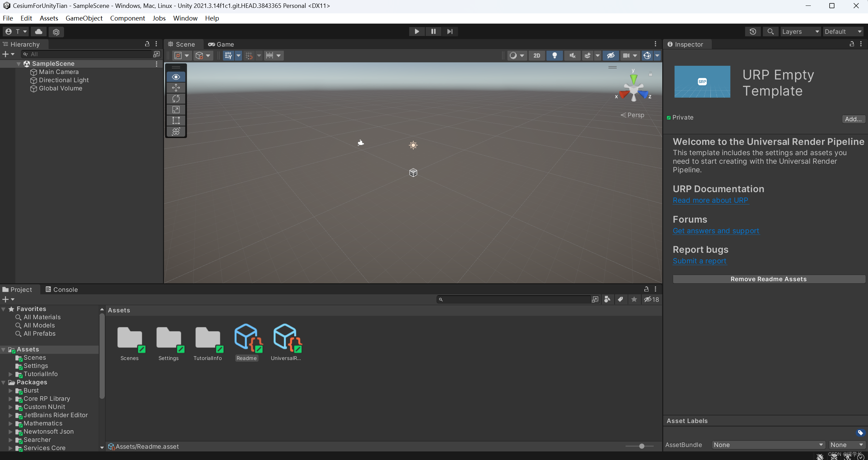Select the Rect tool in scene toolbar
Screen dimensions: 868x460
click(176, 121)
